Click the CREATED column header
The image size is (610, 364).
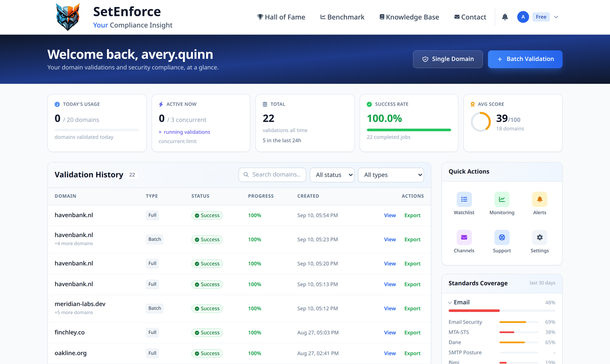pyautogui.click(x=308, y=196)
